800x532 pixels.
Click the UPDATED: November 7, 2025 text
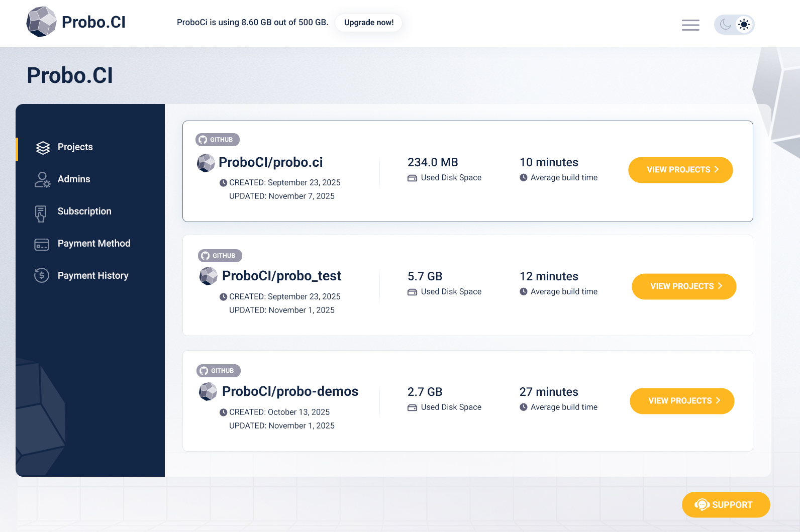pyautogui.click(x=282, y=196)
